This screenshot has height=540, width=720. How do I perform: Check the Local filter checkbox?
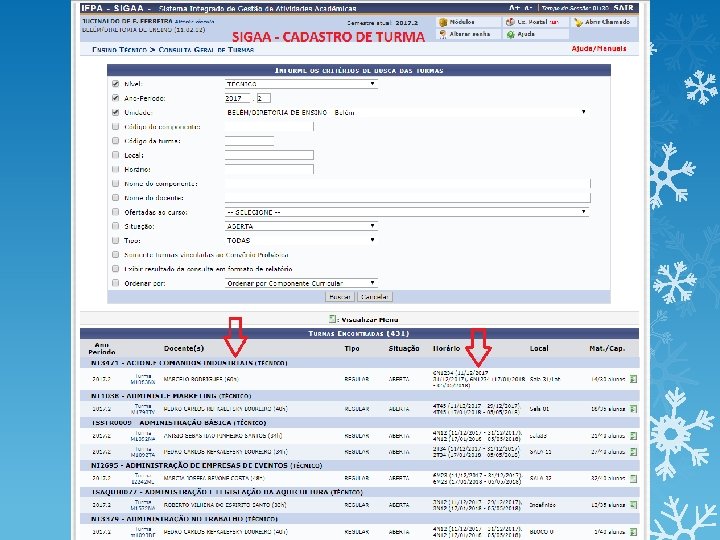pyautogui.click(x=115, y=155)
